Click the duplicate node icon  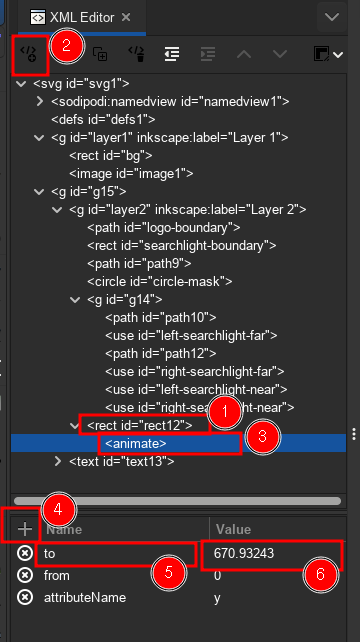(100, 54)
